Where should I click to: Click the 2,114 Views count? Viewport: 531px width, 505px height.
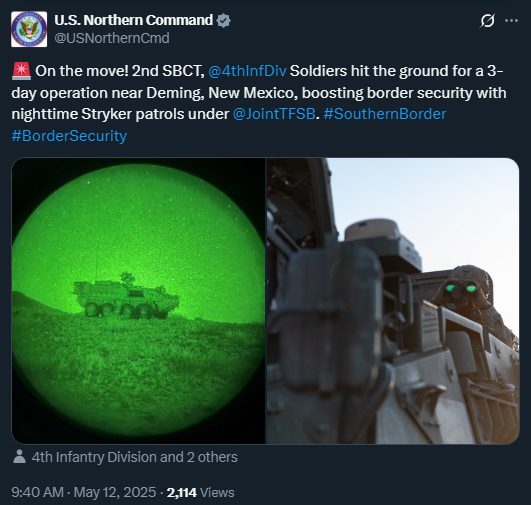pyautogui.click(x=200, y=492)
